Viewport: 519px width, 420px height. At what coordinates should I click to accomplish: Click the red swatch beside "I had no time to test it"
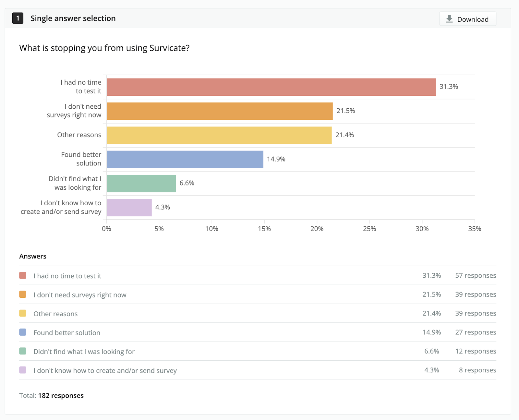point(23,275)
